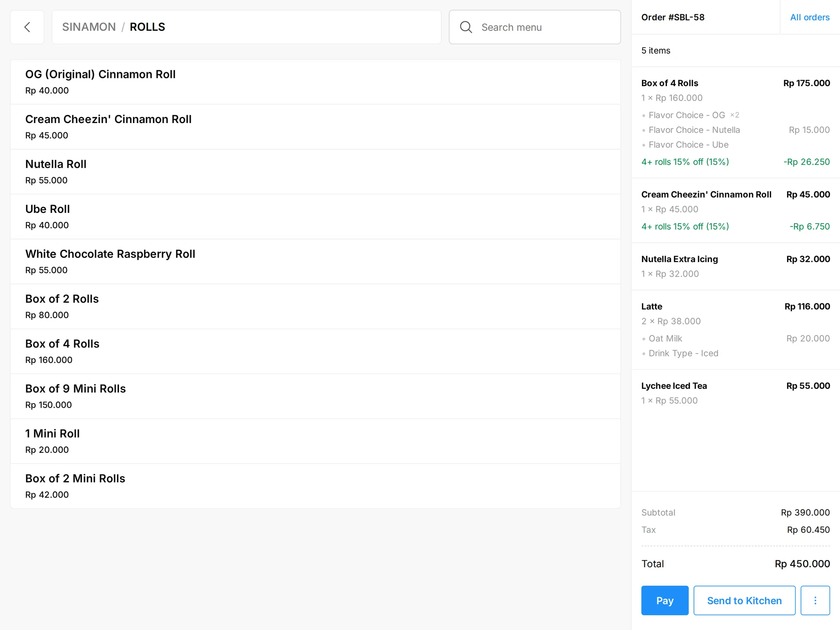Add OG (Original) Cinnamon Roll to order
The width and height of the screenshot is (840, 630).
(x=315, y=82)
